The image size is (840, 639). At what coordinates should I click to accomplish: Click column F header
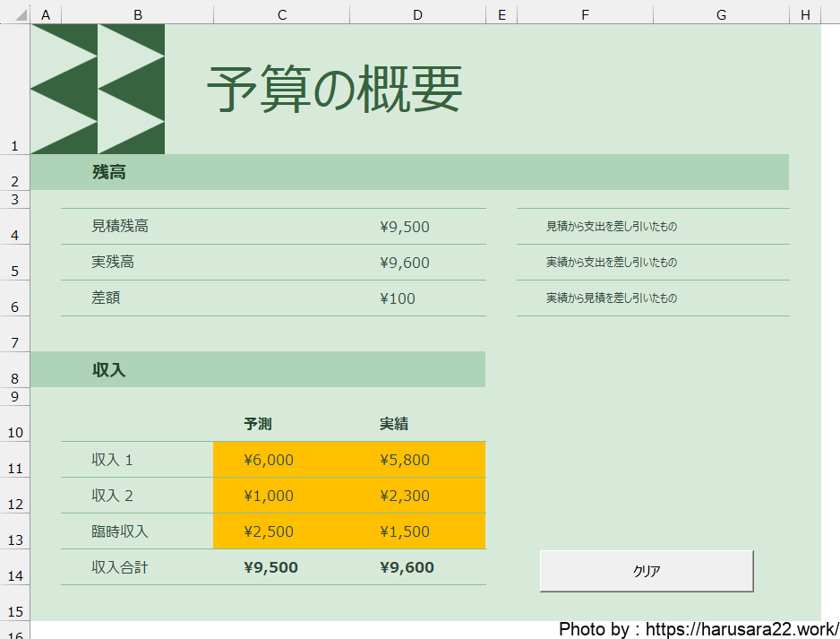[x=585, y=13]
